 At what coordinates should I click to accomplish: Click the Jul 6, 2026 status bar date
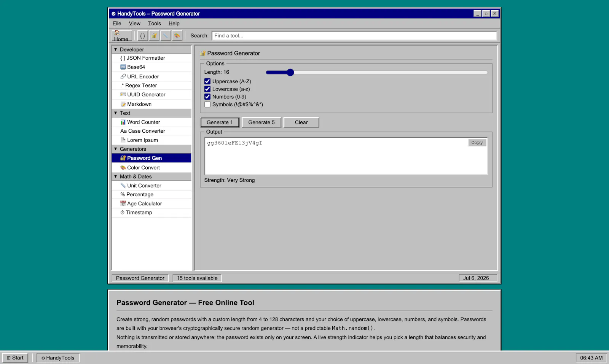(478, 278)
